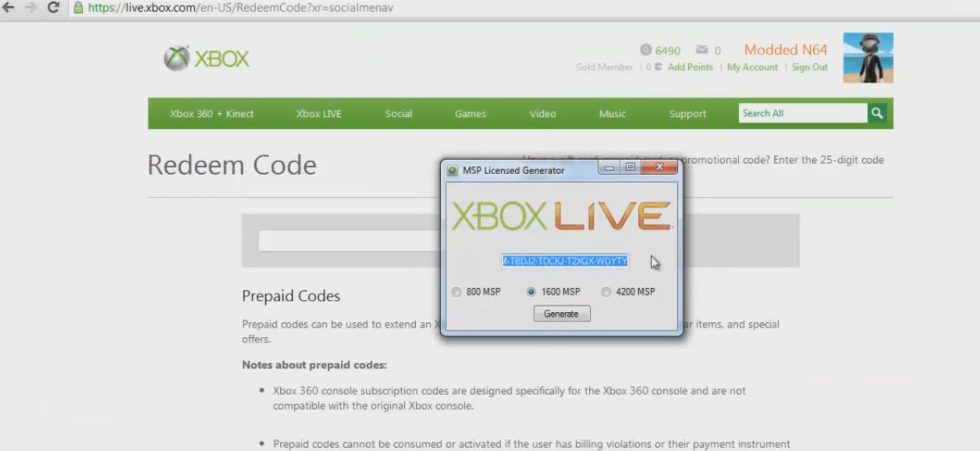This screenshot has width=980, height=451.
Task: Click the Add Points link
Action: coord(691,67)
